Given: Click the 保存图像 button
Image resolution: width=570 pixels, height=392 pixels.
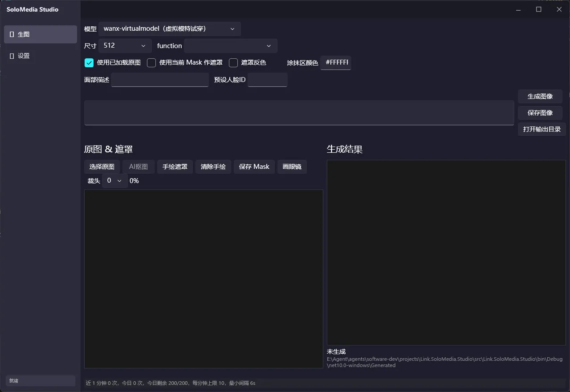Looking at the screenshot, I should coord(540,113).
